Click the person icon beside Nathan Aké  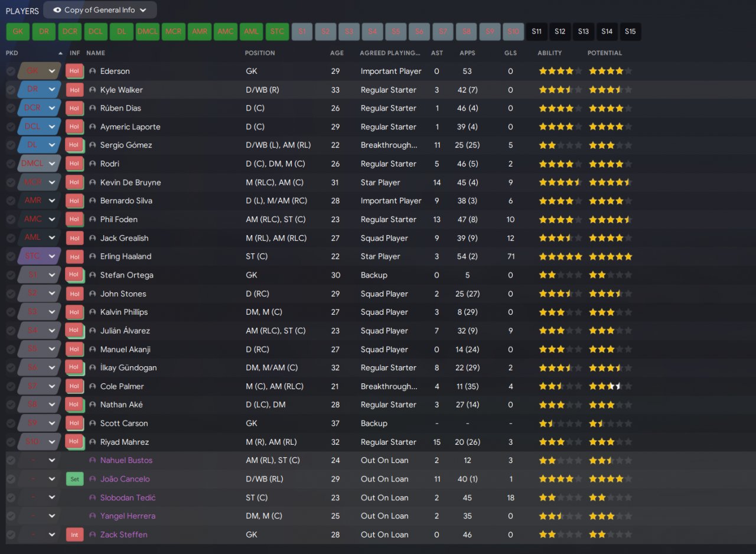tap(93, 405)
